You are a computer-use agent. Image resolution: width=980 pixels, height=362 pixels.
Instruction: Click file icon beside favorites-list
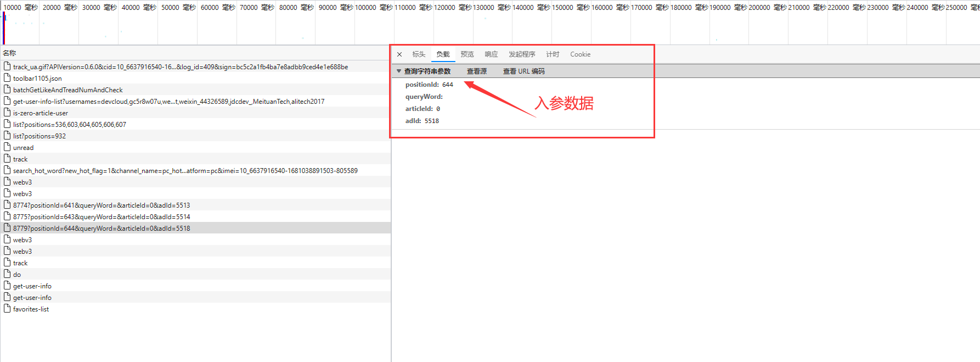tap(7, 309)
